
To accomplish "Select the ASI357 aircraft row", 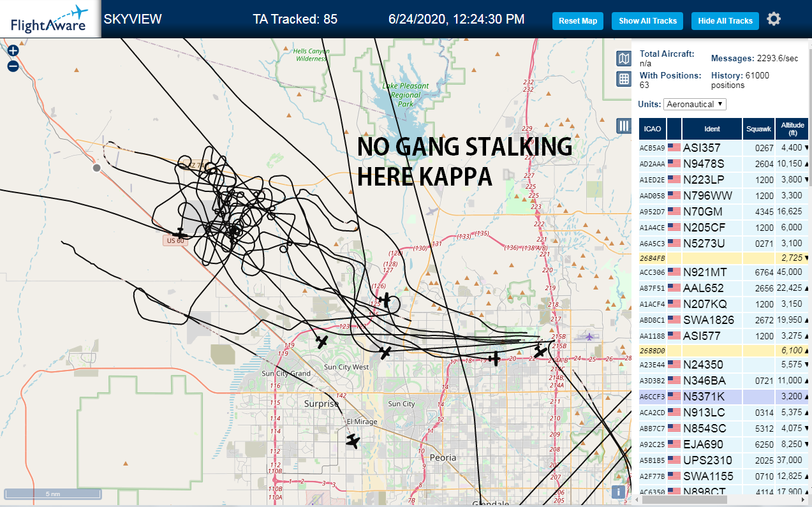I will tap(723, 148).
